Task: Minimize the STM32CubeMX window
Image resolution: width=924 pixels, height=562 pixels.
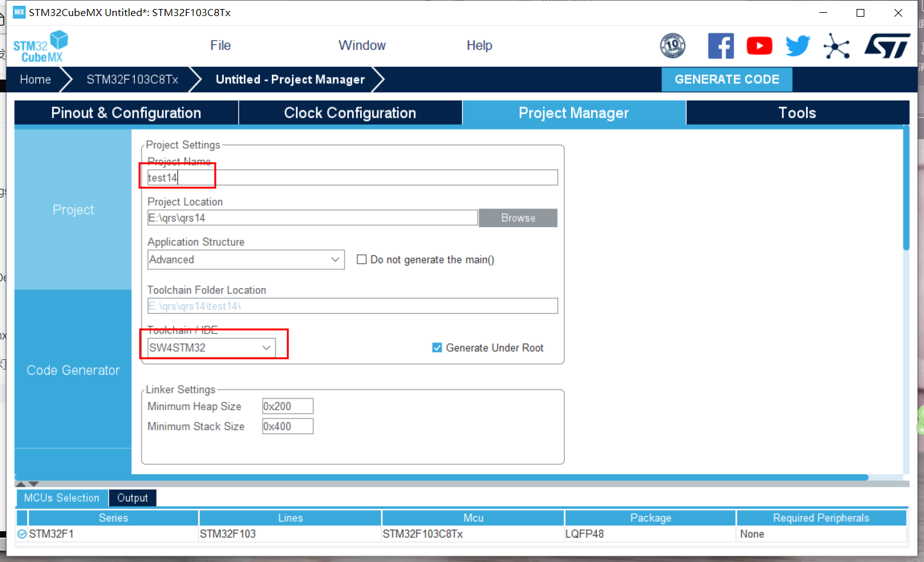Action: tap(823, 12)
